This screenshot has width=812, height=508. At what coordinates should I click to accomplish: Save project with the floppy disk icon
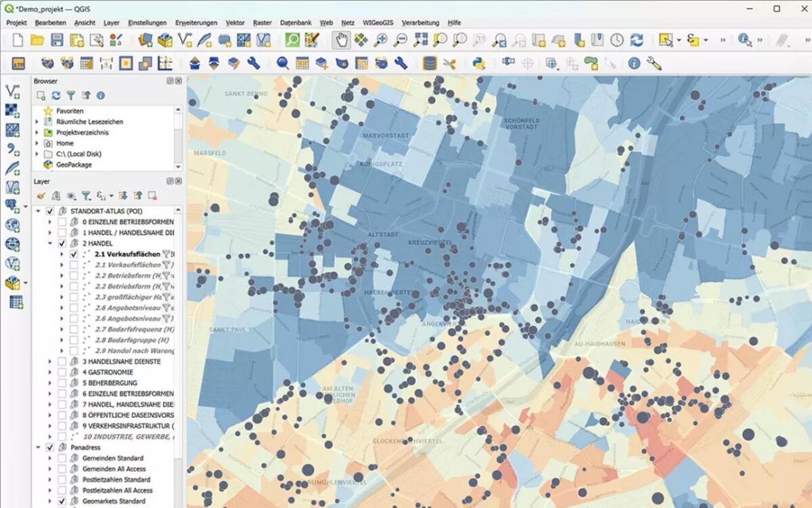(x=57, y=40)
